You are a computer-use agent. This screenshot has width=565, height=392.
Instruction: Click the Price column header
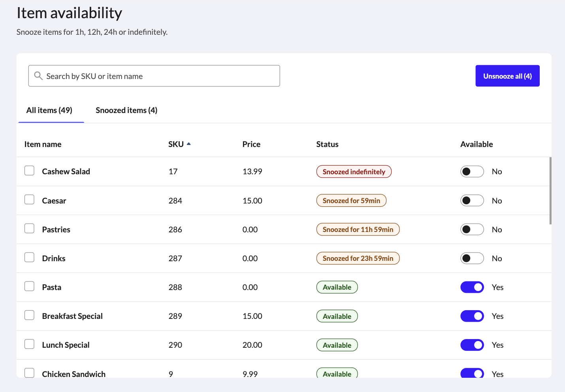(251, 144)
